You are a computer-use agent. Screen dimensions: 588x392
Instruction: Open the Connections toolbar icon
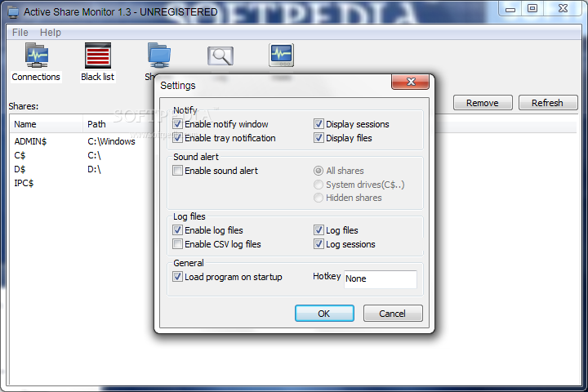tap(37, 56)
